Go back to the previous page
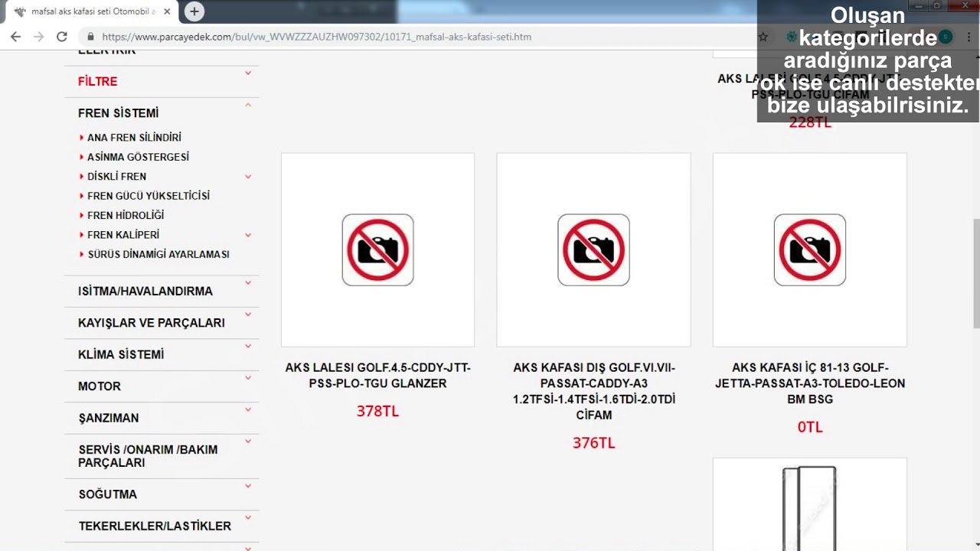 (x=15, y=36)
